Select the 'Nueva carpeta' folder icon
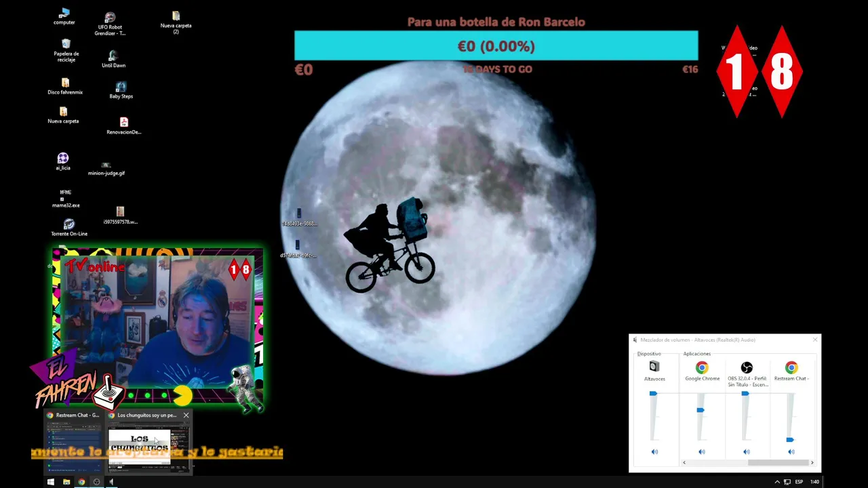 [x=63, y=115]
